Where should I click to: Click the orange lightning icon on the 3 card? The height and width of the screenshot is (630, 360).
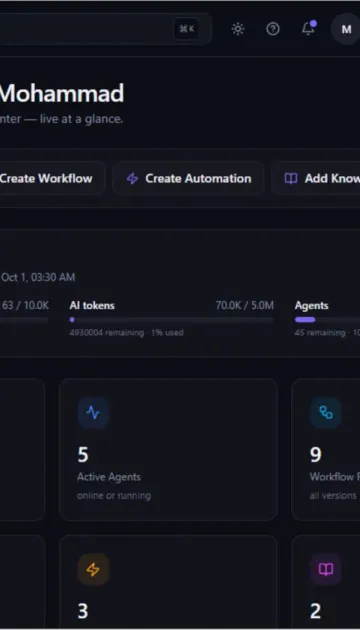[x=93, y=569]
